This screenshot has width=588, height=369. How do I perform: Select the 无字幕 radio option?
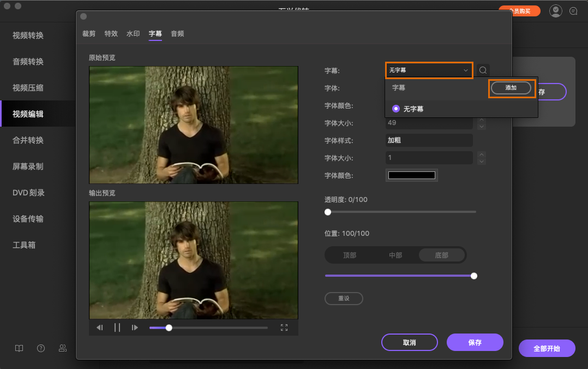(396, 109)
